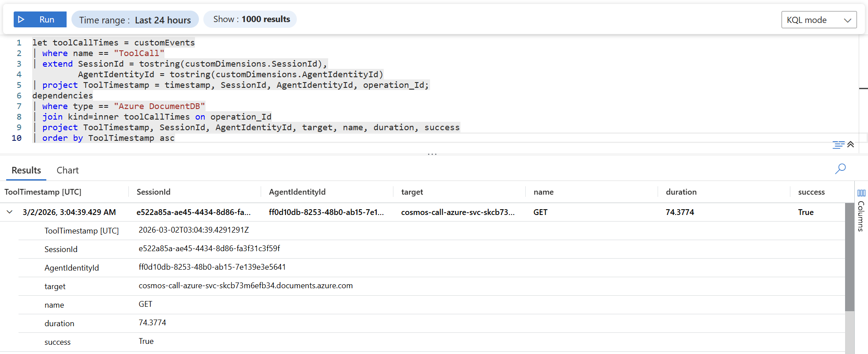Select the GET cell in the result row

click(540, 212)
